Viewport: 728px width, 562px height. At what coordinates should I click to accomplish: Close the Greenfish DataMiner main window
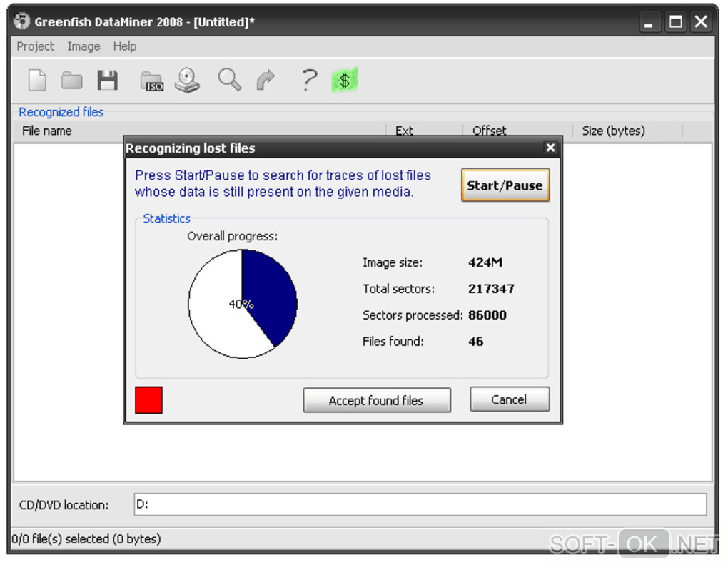[x=701, y=21]
